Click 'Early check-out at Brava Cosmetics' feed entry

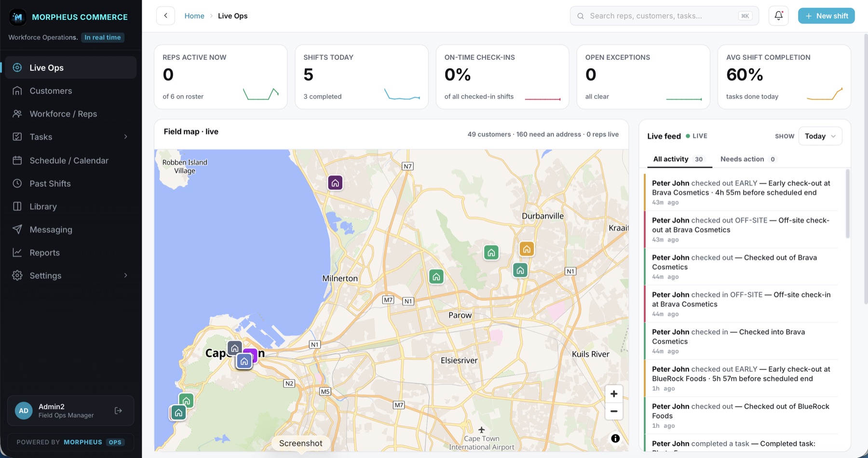pyautogui.click(x=741, y=192)
